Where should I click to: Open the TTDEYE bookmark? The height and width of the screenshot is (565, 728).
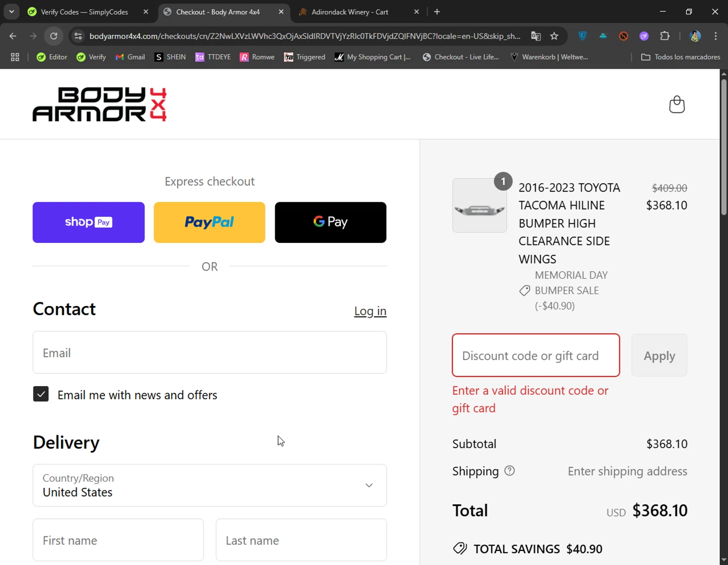pyautogui.click(x=213, y=57)
